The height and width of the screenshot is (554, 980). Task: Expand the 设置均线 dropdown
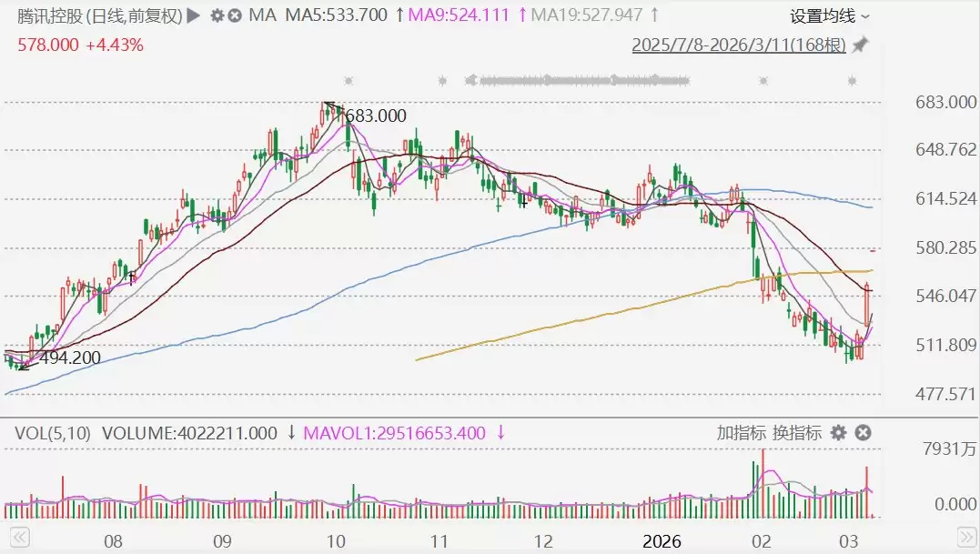click(x=829, y=16)
